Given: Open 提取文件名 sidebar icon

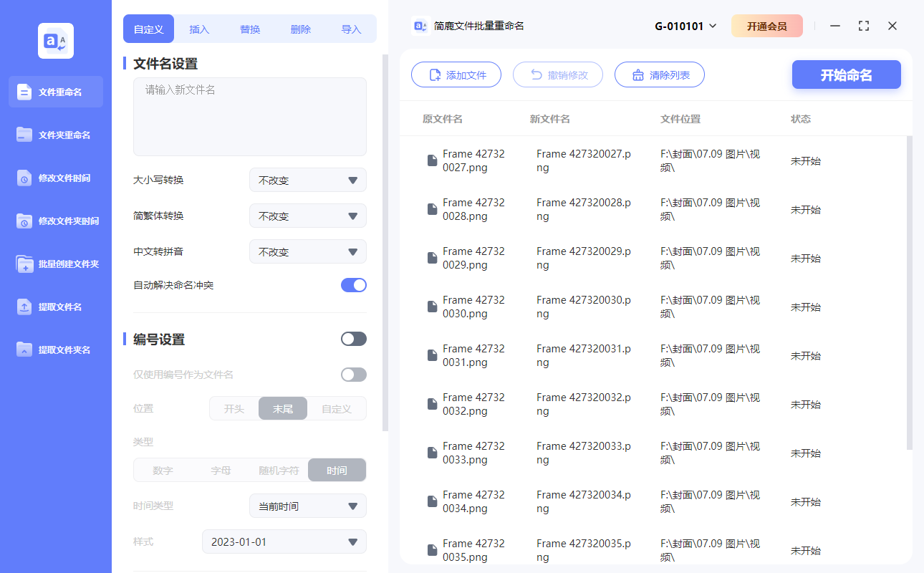Looking at the screenshot, I should (24, 307).
